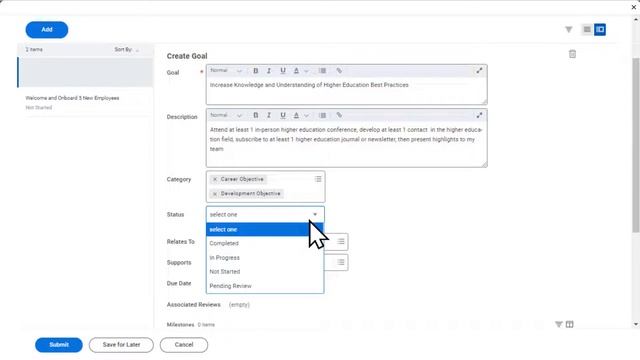The height and width of the screenshot is (360, 640).
Task: Filter the Milestones table
Action: coord(559,324)
